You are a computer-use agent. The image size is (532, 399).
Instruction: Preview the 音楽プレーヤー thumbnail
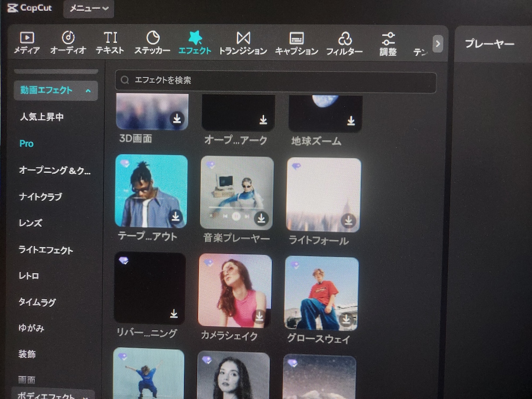coord(237,193)
